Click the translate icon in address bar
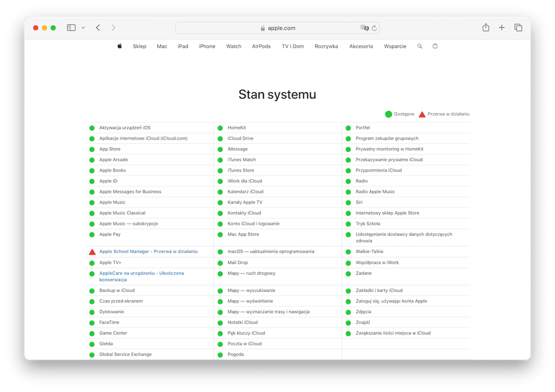555x392 pixels. pyautogui.click(x=364, y=28)
